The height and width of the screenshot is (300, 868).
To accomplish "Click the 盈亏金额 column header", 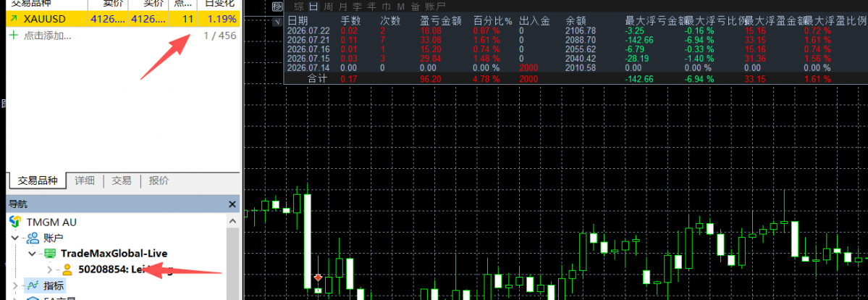I will point(440,22).
